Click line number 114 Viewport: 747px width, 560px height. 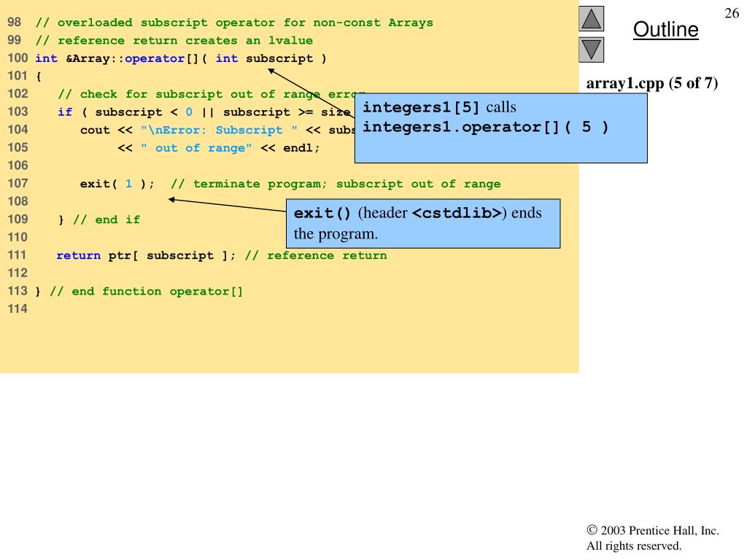click(x=18, y=309)
